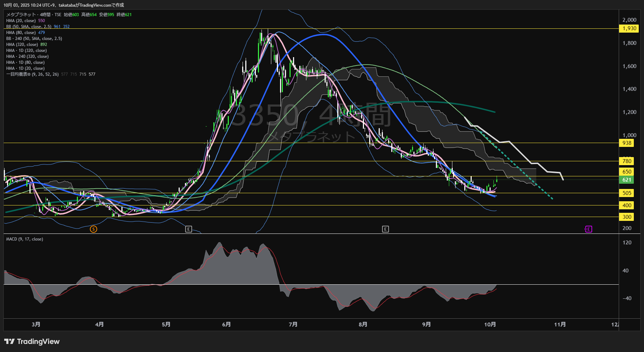Click the BB (50, SMA, close, 2.5) legend

click(x=29, y=27)
